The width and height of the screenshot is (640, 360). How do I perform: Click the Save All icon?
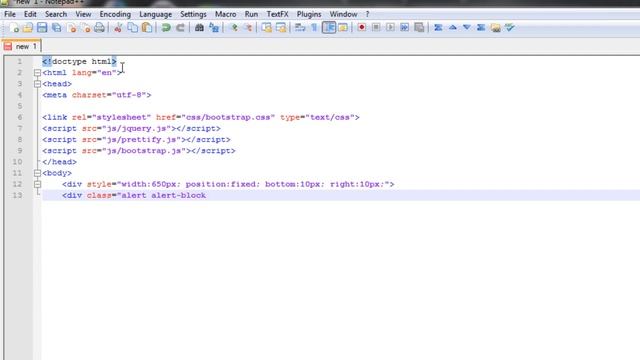(56, 28)
